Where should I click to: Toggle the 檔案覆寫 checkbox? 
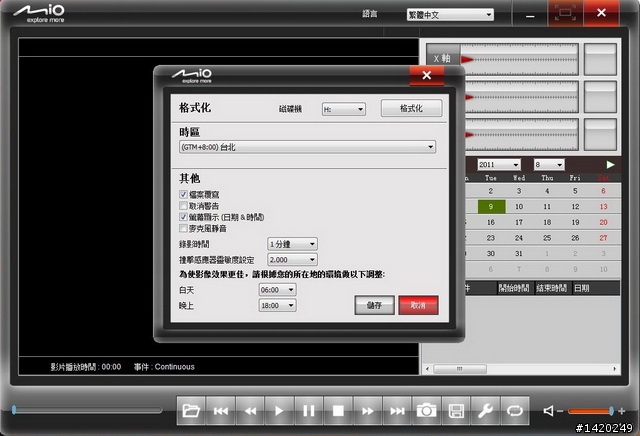click(183, 194)
